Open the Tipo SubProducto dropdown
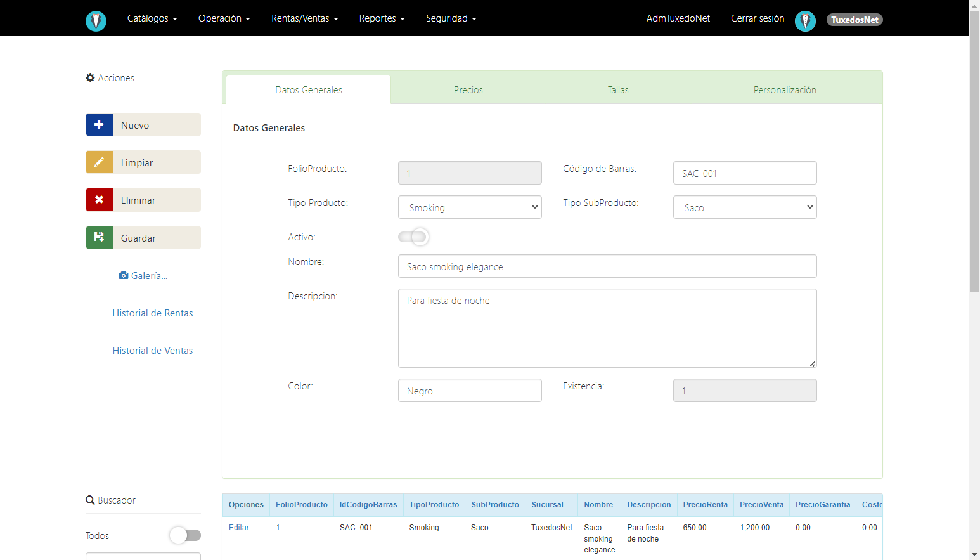The height and width of the screenshot is (560, 980). pos(745,207)
